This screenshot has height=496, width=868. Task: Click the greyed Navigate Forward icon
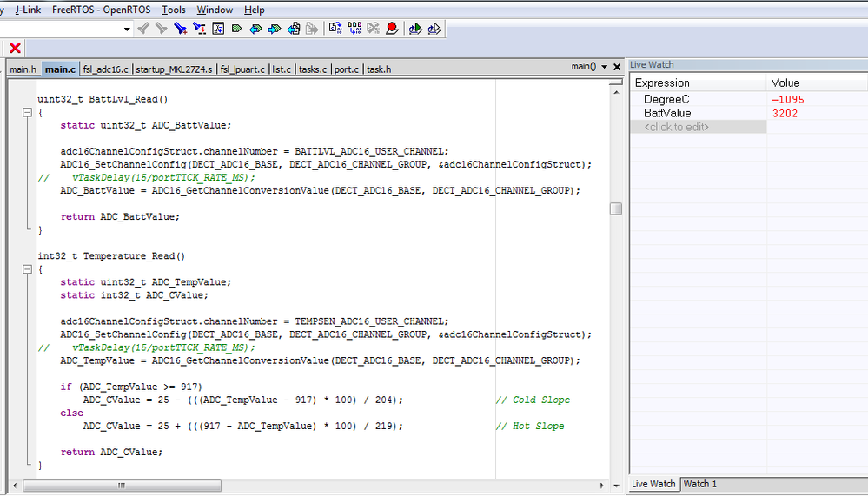pos(312,29)
